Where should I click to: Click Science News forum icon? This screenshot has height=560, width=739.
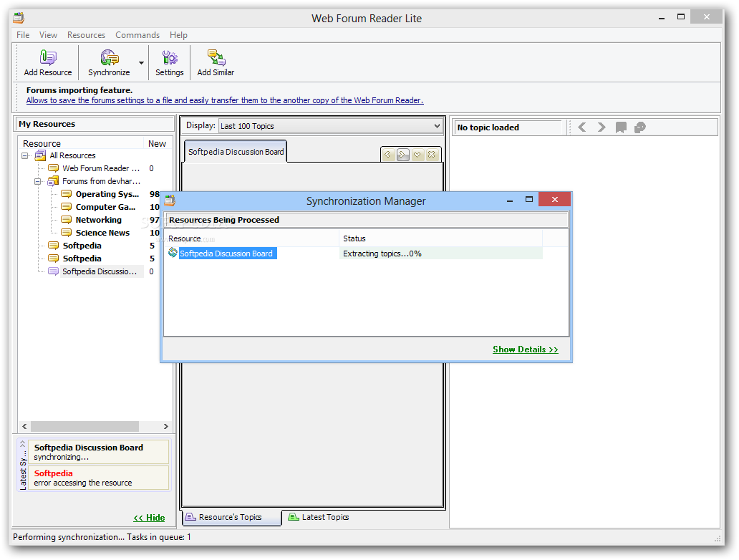[67, 233]
